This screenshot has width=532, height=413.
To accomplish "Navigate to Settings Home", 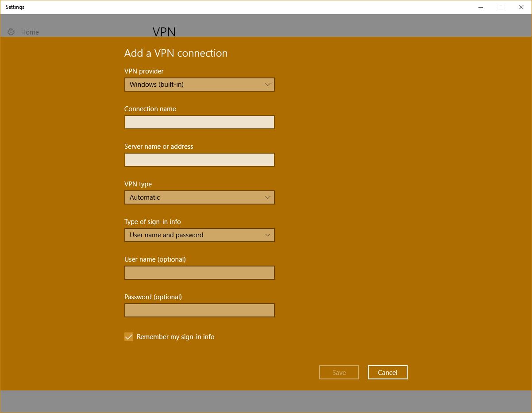I will point(30,32).
